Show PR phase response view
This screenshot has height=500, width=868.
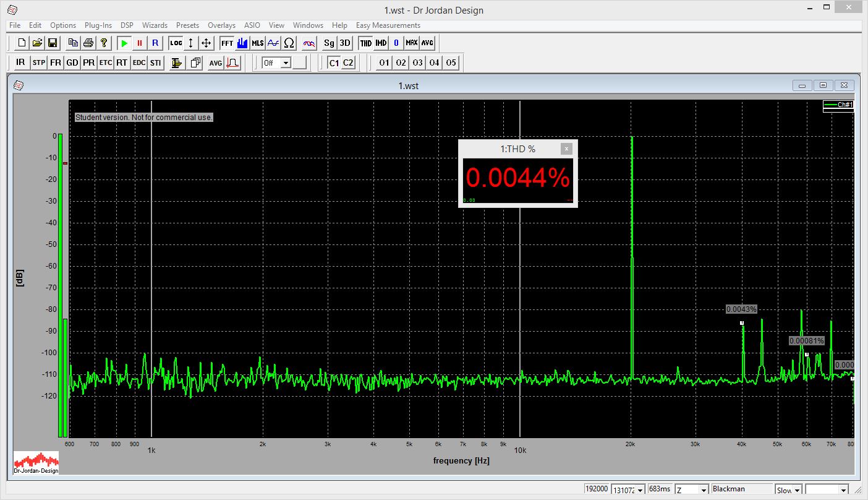pos(89,62)
